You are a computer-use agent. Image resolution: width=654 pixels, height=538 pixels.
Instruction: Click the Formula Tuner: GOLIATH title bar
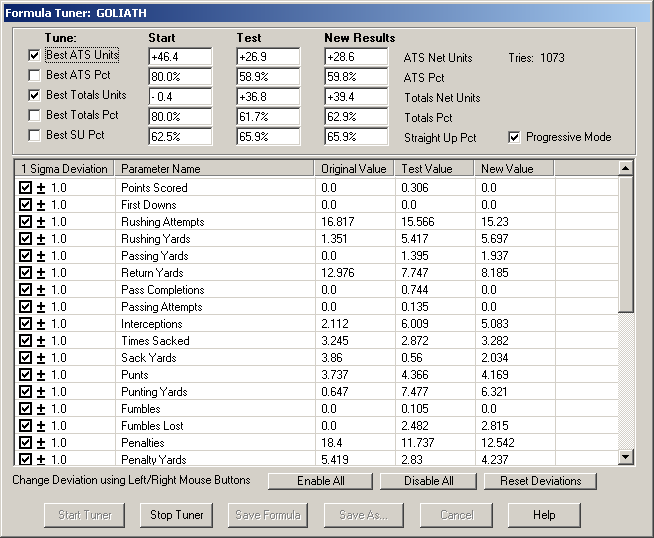click(x=327, y=13)
